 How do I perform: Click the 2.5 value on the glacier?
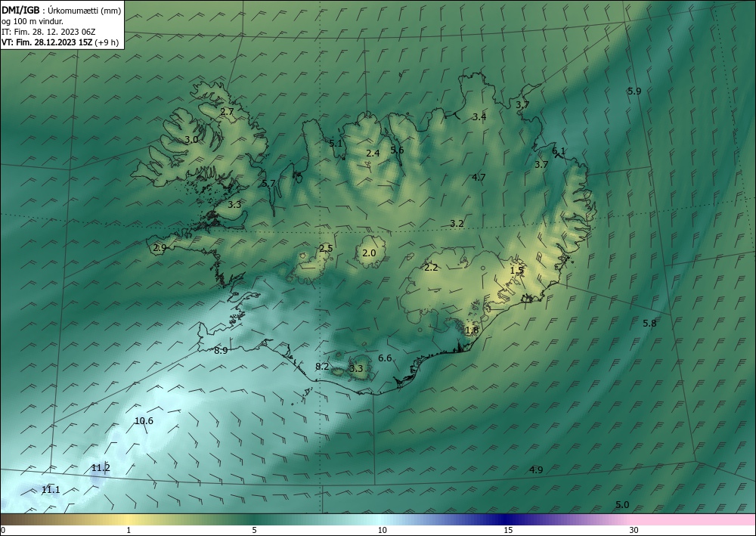(326, 248)
